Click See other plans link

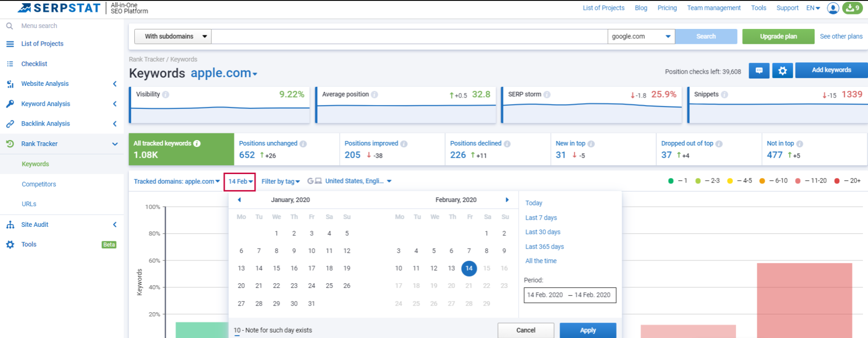click(841, 37)
